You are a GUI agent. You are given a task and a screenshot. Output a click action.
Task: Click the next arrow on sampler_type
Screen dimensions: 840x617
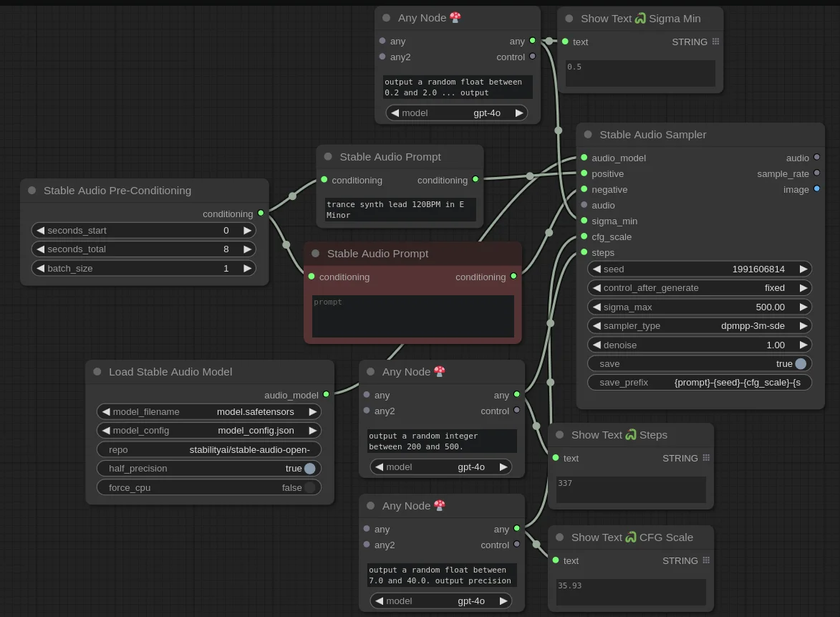tap(803, 326)
